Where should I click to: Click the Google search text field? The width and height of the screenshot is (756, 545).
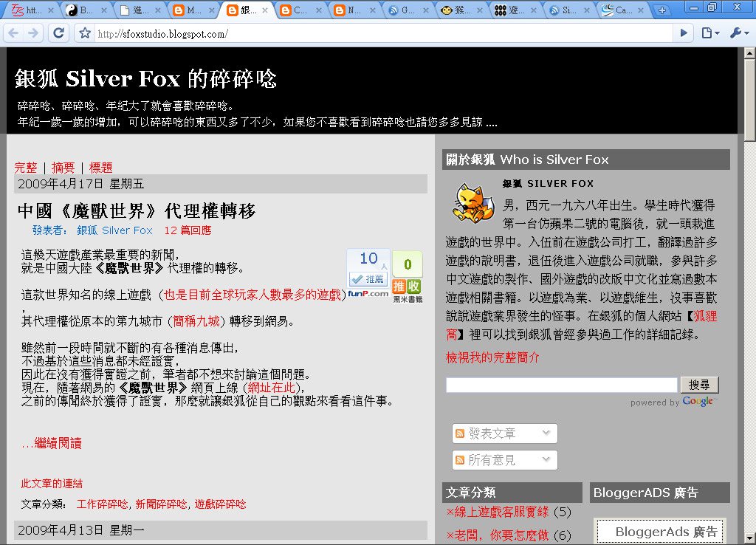coord(562,385)
